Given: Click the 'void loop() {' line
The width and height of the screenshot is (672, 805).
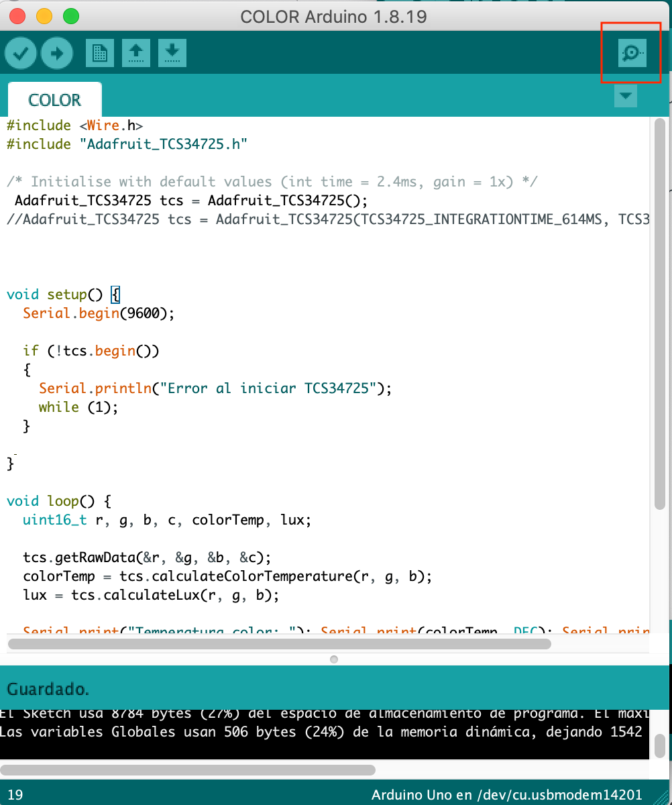Looking at the screenshot, I should tap(59, 501).
